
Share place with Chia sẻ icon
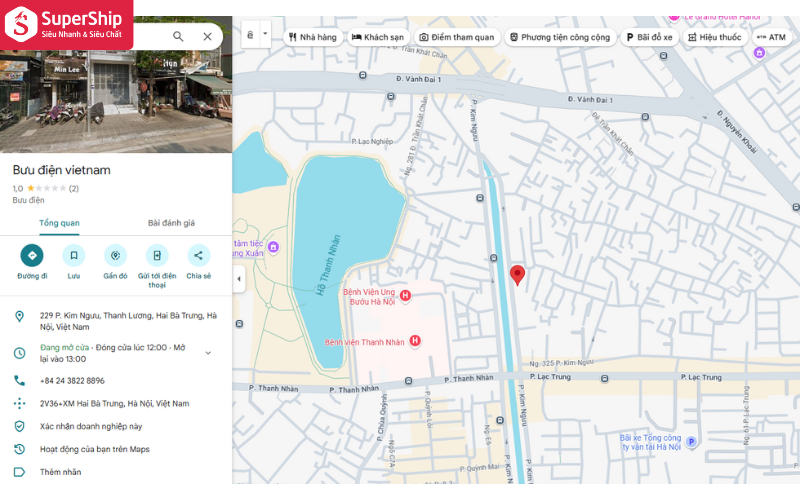pyautogui.click(x=198, y=256)
